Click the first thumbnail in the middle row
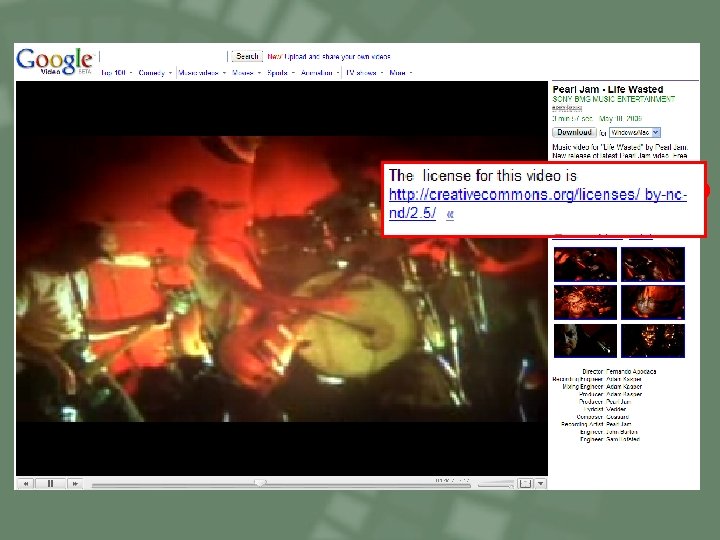720x540 pixels. [x=585, y=302]
